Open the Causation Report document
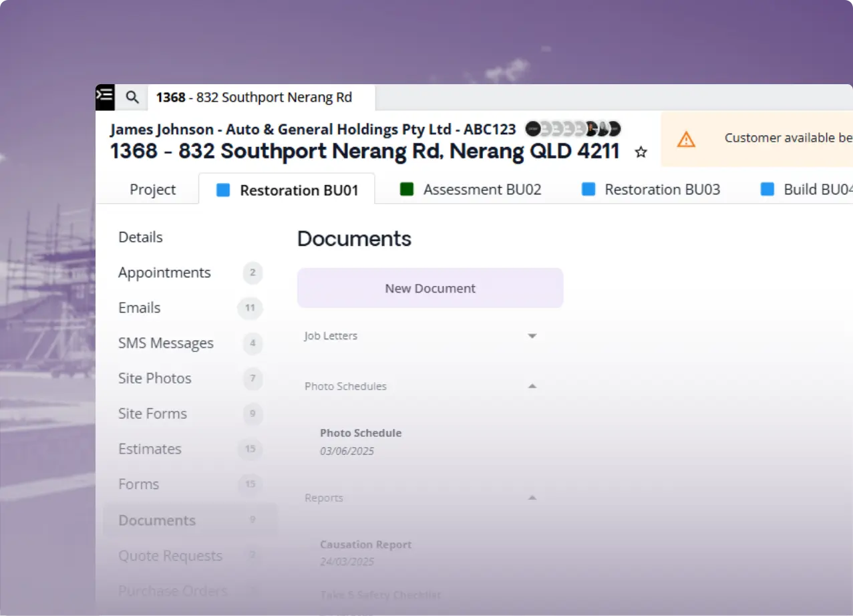Viewport: 853px width, 616px height. tap(365, 545)
